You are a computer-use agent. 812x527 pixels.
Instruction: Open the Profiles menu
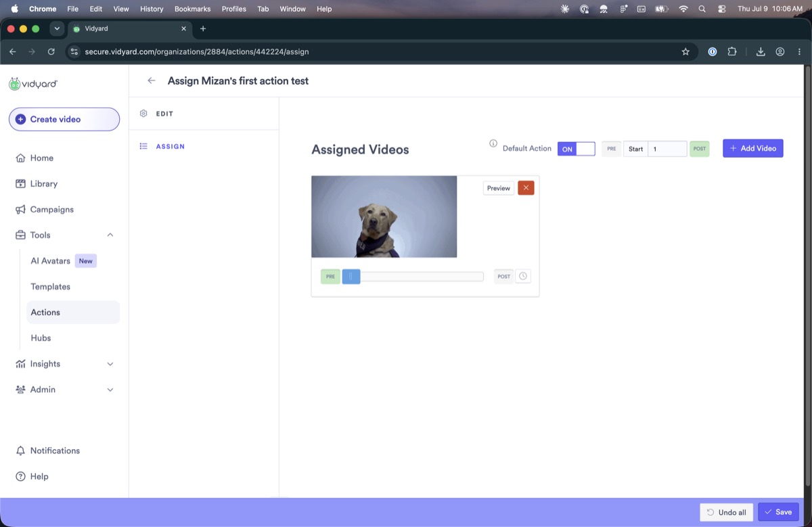click(x=233, y=9)
